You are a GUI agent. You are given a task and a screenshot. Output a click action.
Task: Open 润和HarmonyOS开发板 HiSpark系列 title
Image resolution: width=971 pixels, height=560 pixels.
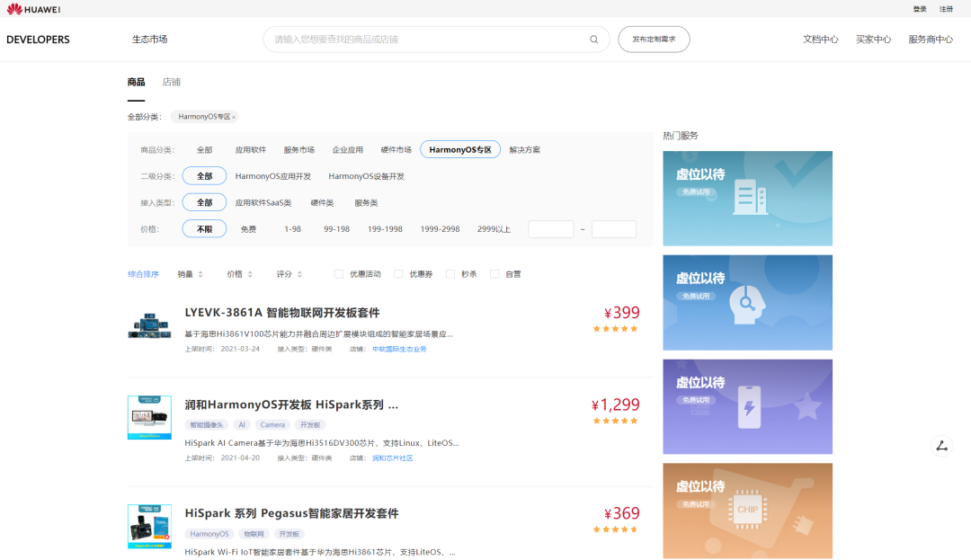(x=291, y=404)
